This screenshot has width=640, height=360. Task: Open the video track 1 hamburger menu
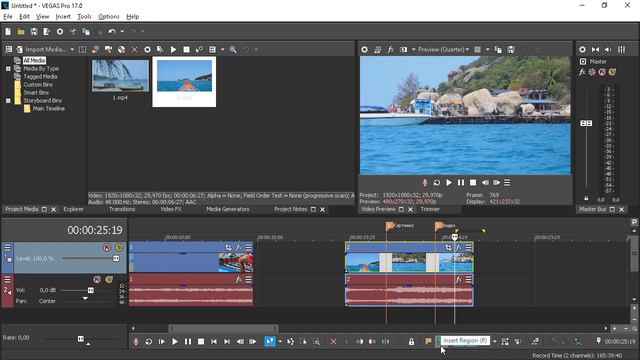(x=7, y=247)
